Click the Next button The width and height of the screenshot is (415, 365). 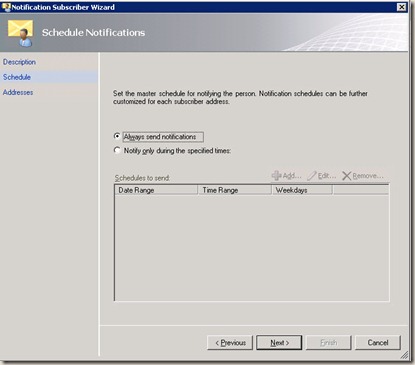click(279, 343)
